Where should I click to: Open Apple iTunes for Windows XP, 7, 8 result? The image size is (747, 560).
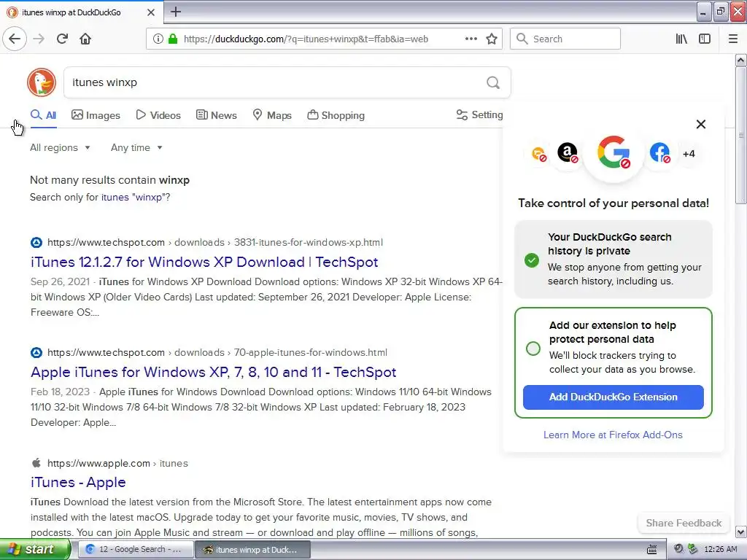(213, 372)
